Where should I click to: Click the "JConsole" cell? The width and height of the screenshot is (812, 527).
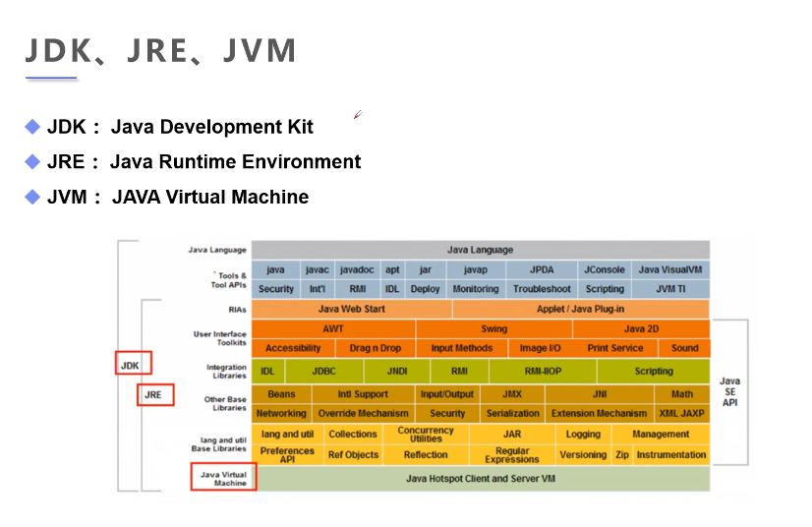[x=605, y=270]
